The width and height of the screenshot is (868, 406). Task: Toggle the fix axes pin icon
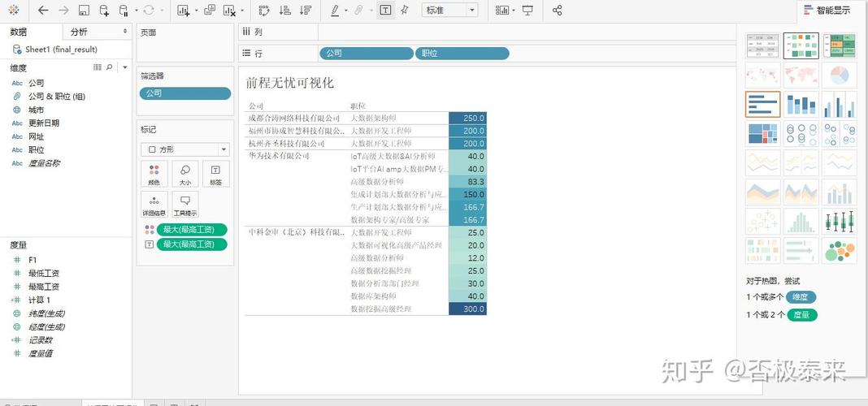[x=405, y=10]
